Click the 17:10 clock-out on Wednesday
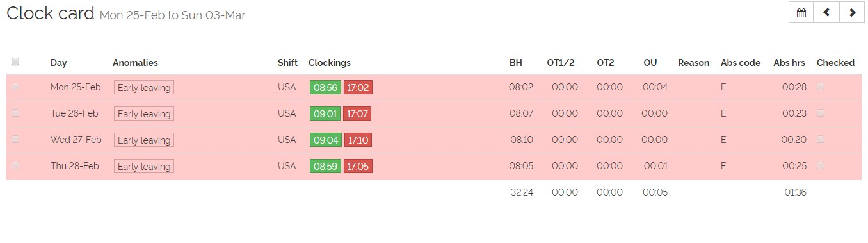Screen dimensions: 868x243 (358, 140)
